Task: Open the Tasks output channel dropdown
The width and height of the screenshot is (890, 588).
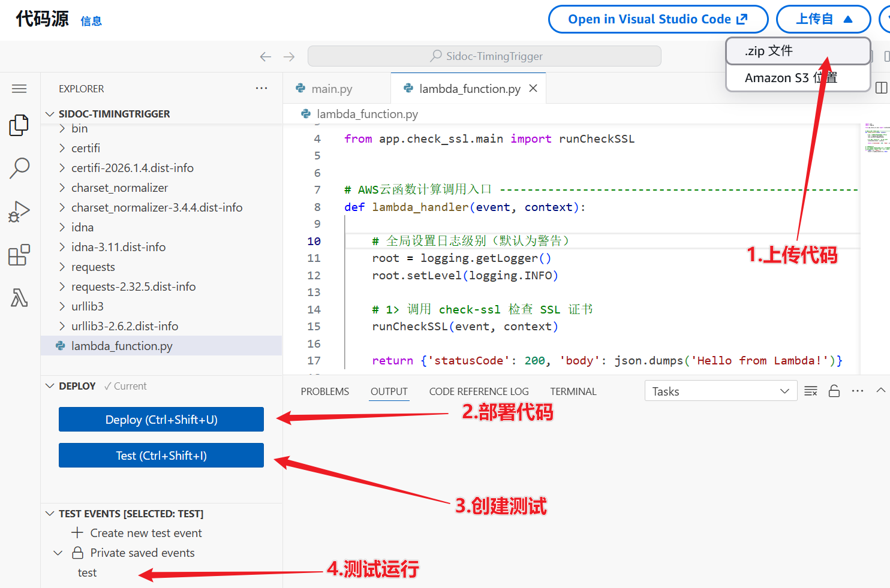Action: click(x=720, y=391)
